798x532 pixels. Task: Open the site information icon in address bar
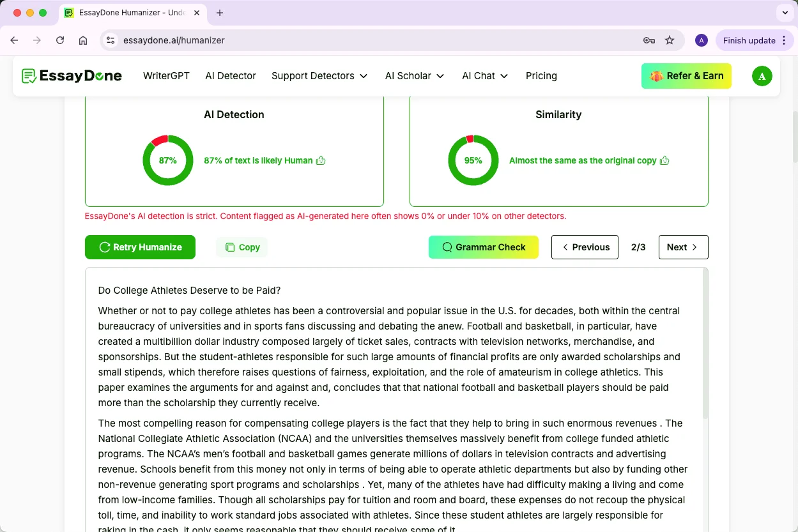click(x=111, y=40)
